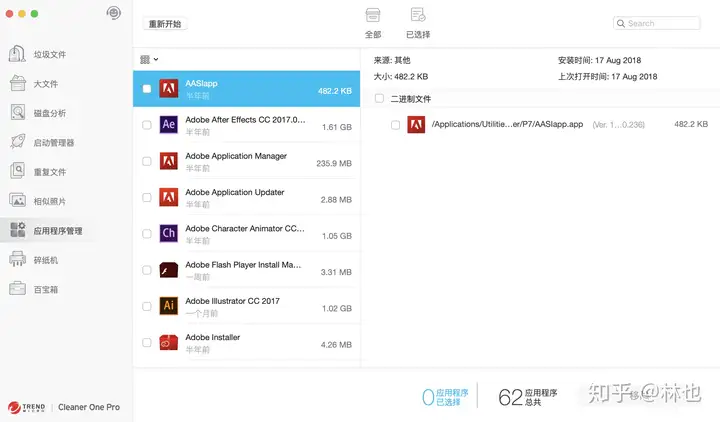Image resolution: width=720 pixels, height=422 pixels.
Task: Click the face icon at sidebar top
Action: point(113,13)
